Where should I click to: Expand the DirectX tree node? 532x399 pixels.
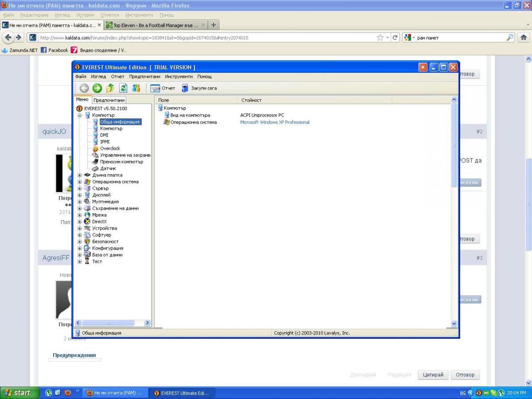point(80,222)
